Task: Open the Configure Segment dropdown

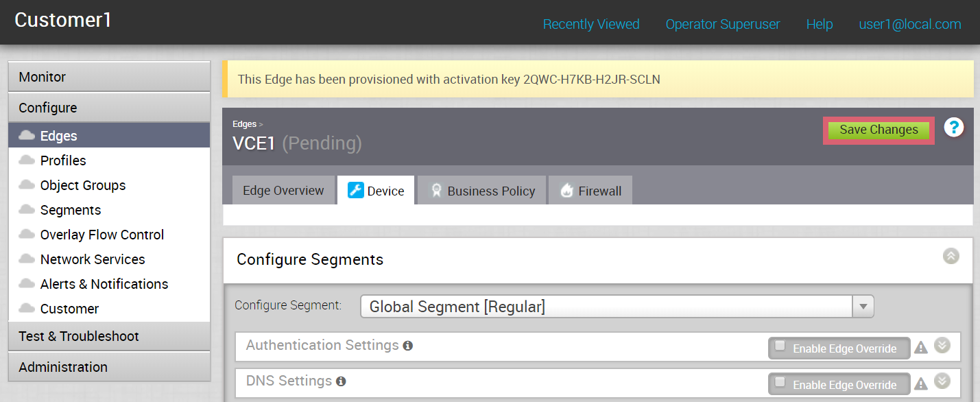Action: click(x=863, y=307)
